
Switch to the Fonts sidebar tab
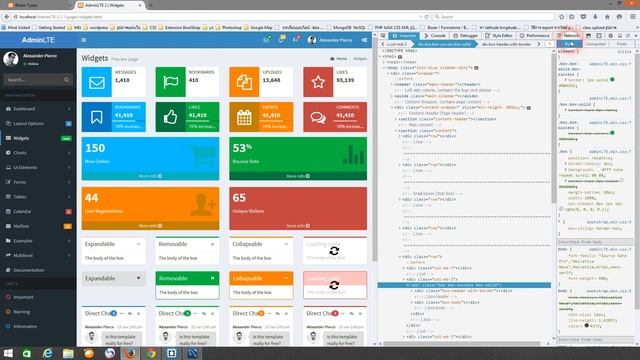click(622, 44)
